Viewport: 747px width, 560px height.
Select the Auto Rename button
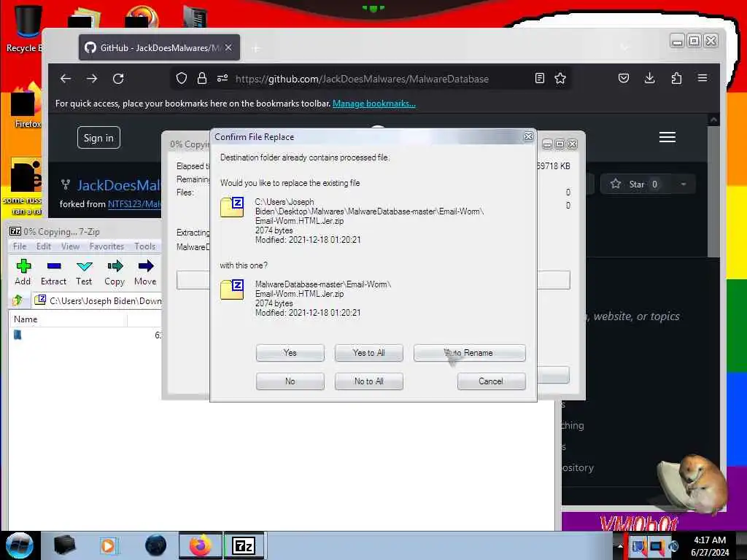469,353
